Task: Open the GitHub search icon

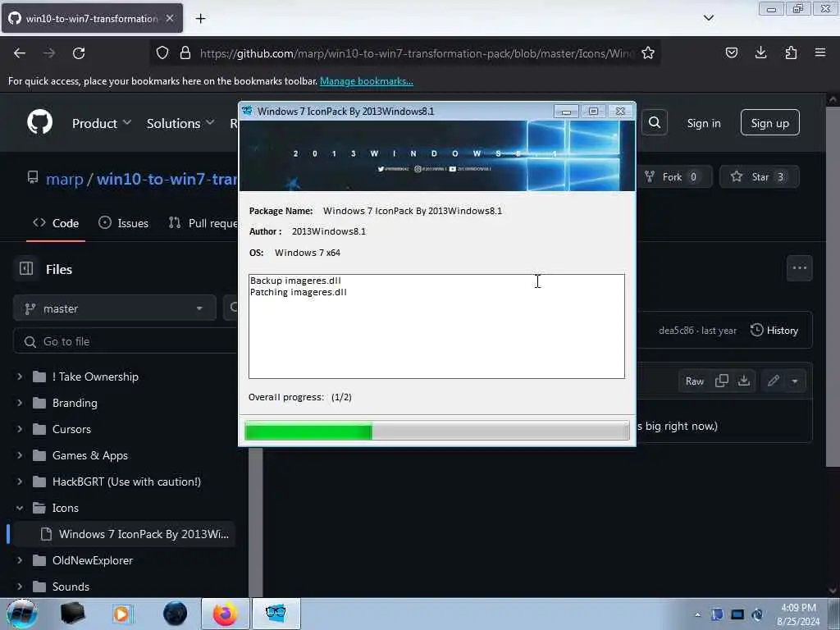Action: [x=655, y=123]
